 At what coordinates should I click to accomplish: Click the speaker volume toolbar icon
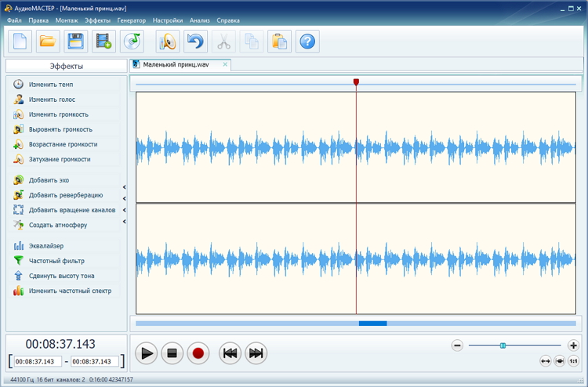167,42
